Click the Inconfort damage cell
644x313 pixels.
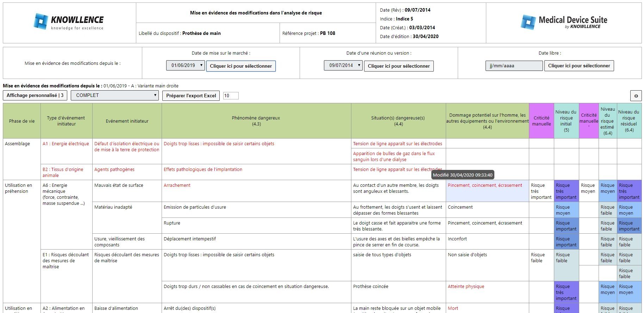[487, 241]
